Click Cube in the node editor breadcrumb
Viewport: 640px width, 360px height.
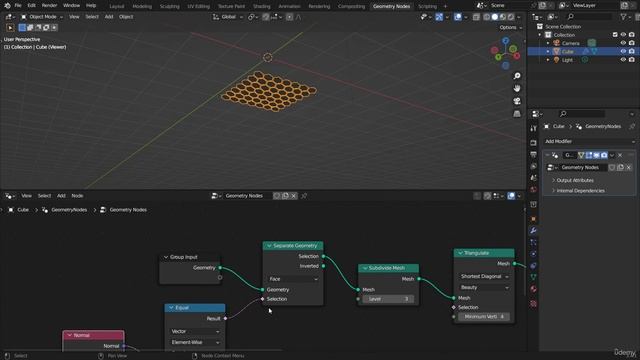point(23,210)
